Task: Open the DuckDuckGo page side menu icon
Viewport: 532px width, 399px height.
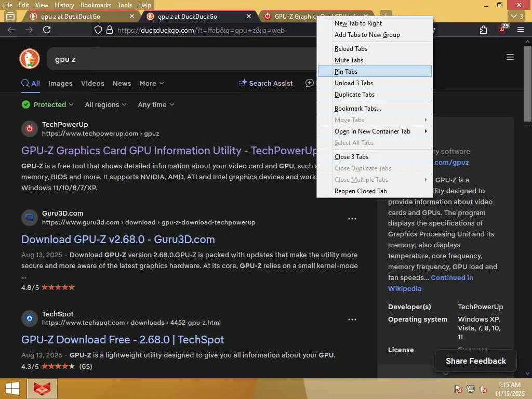Action: tap(510, 57)
